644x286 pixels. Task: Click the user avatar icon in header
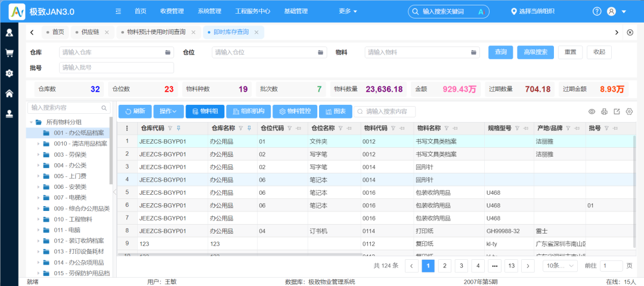pyautogui.click(x=611, y=11)
